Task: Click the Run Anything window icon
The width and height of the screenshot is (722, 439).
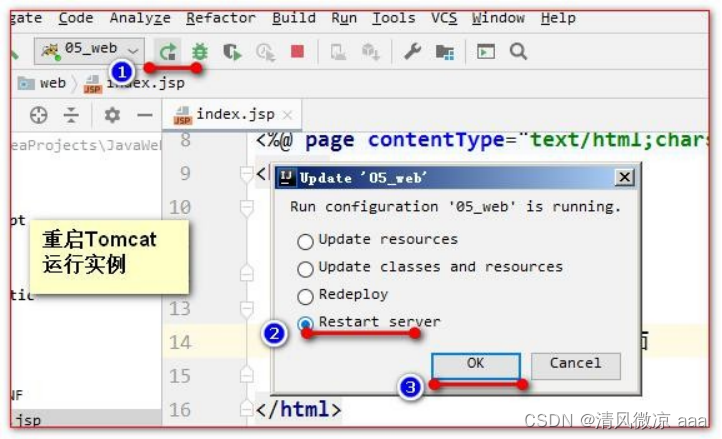Action: click(486, 51)
